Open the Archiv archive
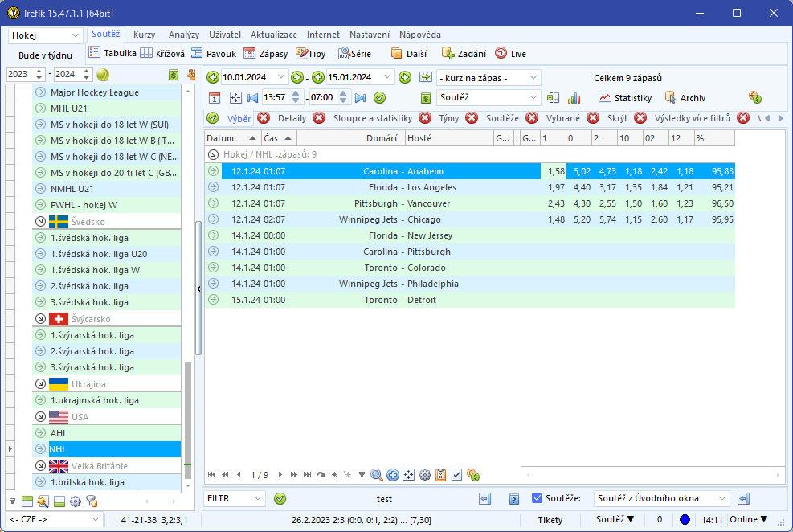 coord(685,97)
